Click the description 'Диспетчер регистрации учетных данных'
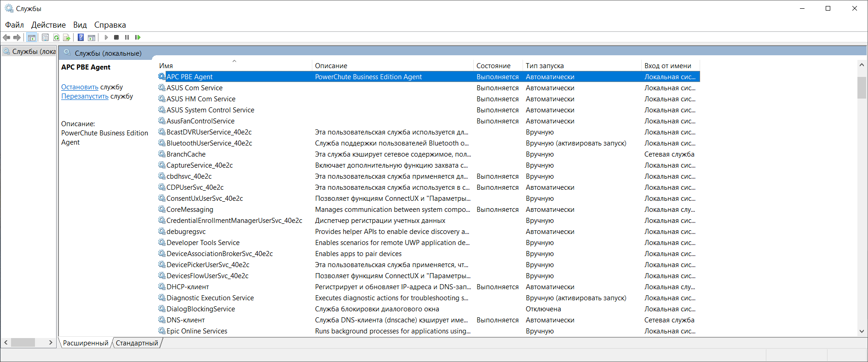The image size is (868, 362). pyautogui.click(x=380, y=220)
